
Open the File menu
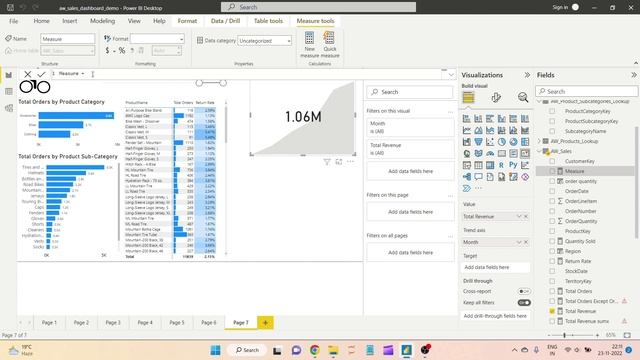click(13, 21)
